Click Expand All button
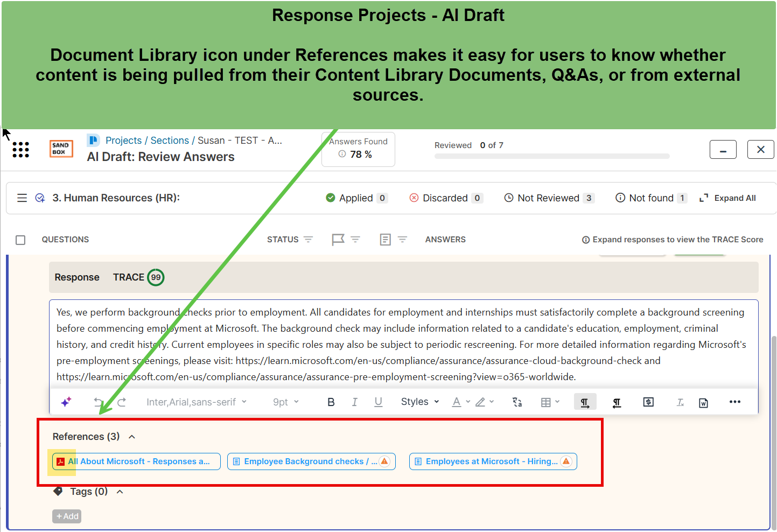Screen dimensions: 777x532 pyautogui.click(x=728, y=198)
